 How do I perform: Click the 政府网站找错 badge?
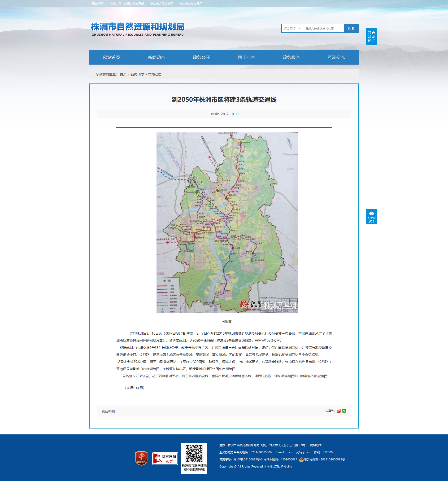[x=165, y=458]
